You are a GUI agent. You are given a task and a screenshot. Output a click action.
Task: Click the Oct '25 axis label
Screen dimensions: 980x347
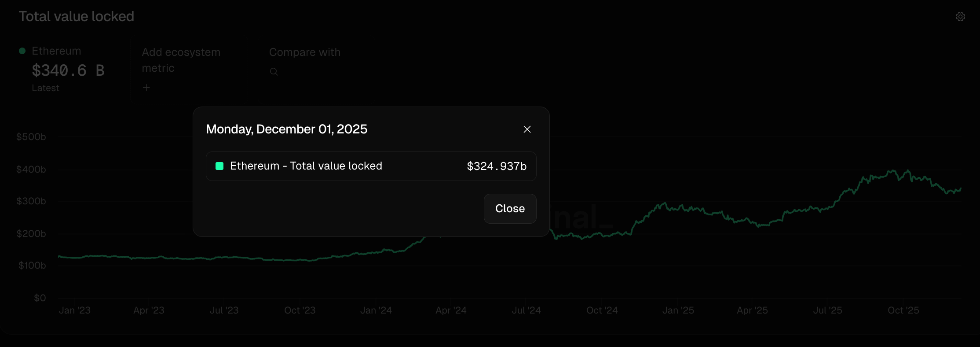pos(903,310)
